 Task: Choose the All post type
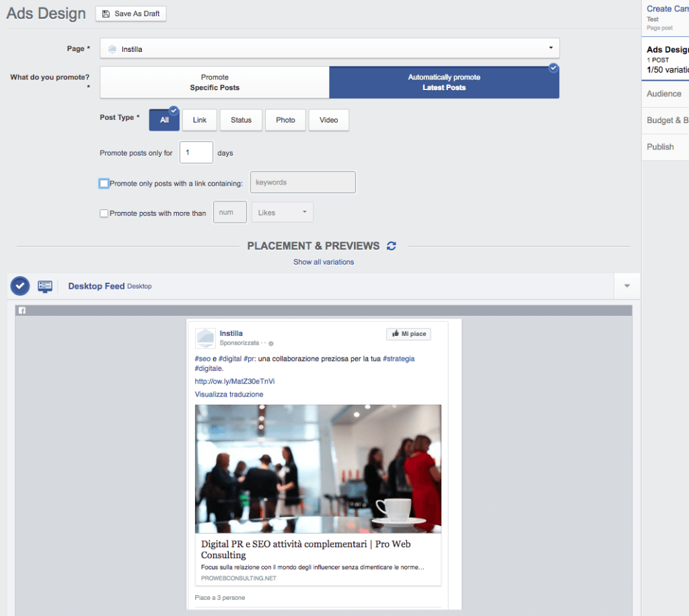pos(164,120)
